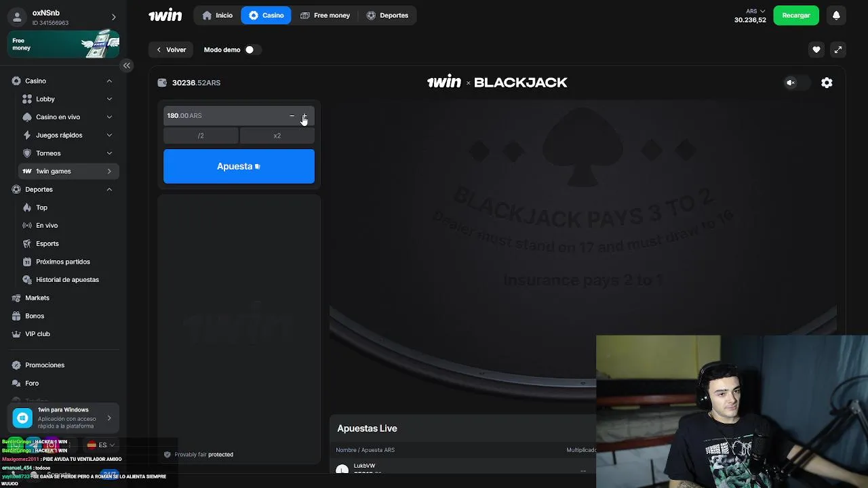Expand Juegos rápidos submenu
This screenshot has width=868, height=488.
click(109, 135)
